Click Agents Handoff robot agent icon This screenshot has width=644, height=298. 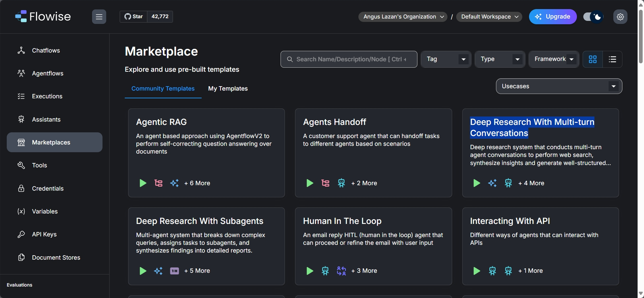pos(342,183)
